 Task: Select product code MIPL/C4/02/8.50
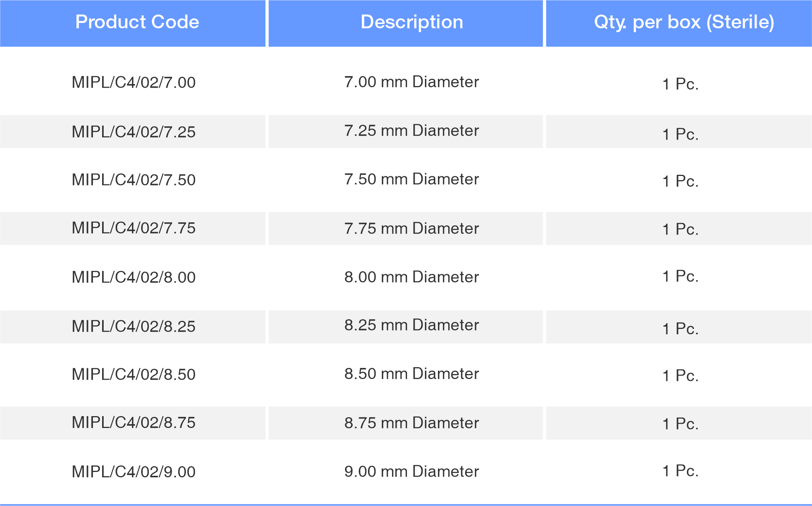(133, 374)
